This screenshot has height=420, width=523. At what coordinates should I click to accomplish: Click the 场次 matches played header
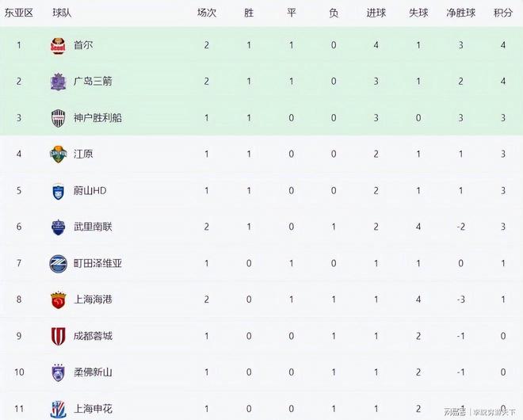(x=207, y=13)
